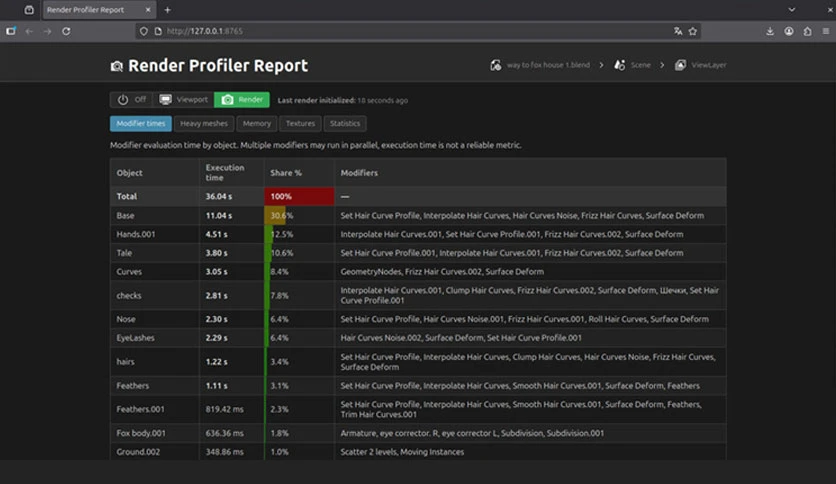Click the Nose object cell
Screen dimensions: 836x484
pyautogui.click(x=155, y=319)
